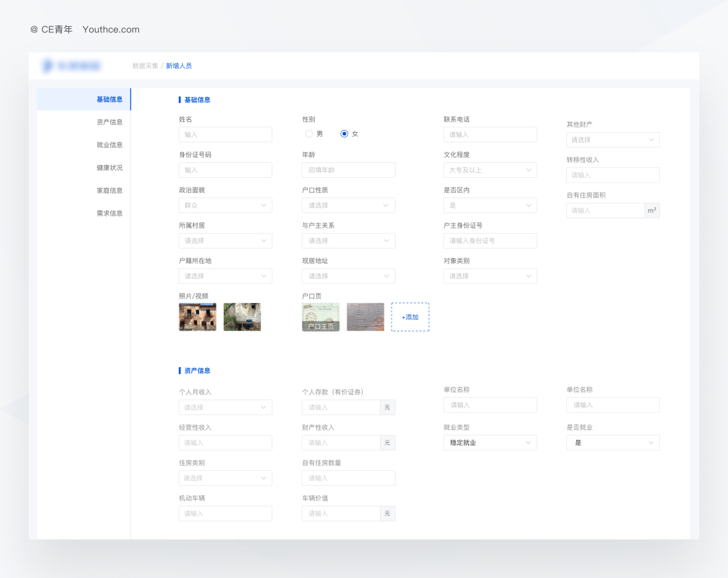The image size is (728, 578).
Task: Open the first house photo thumbnail
Action: (198, 317)
